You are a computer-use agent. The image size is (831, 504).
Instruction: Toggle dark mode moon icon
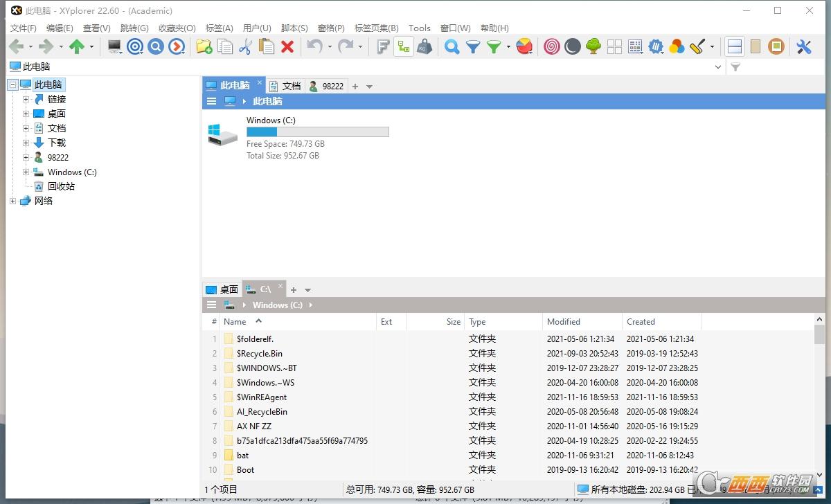[x=573, y=46]
